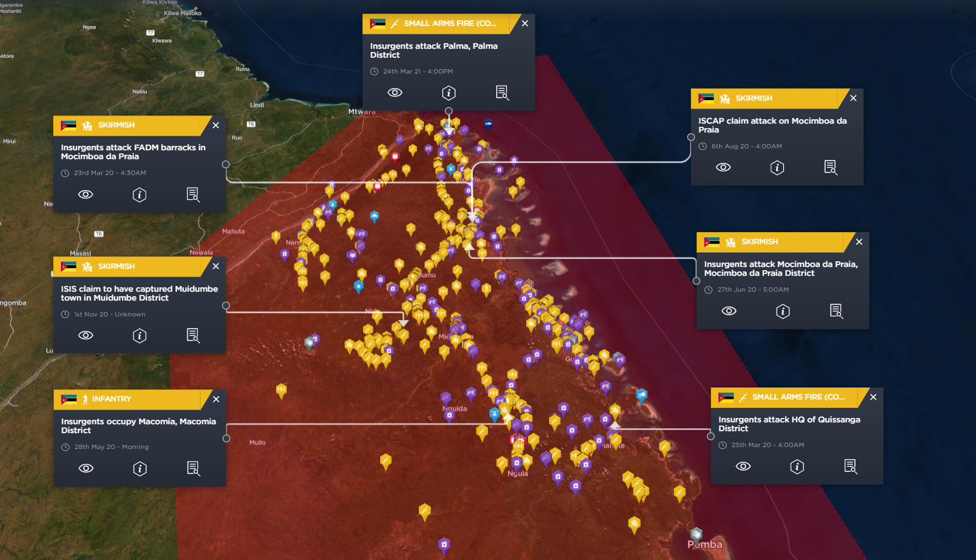Viewport: 976px width, 560px height.
Task: Toggle eye icon on Muidumbe captured card
Action: coord(86,335)
